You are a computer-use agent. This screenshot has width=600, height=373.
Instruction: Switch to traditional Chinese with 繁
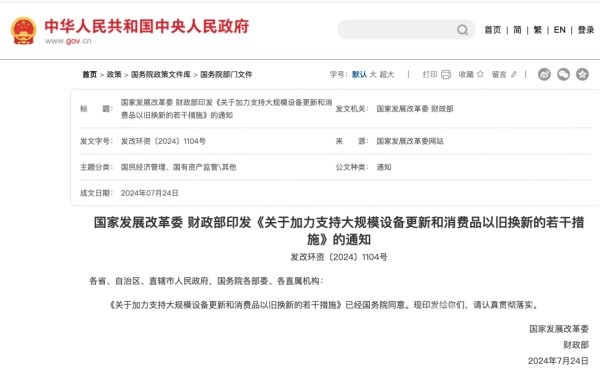538,30
